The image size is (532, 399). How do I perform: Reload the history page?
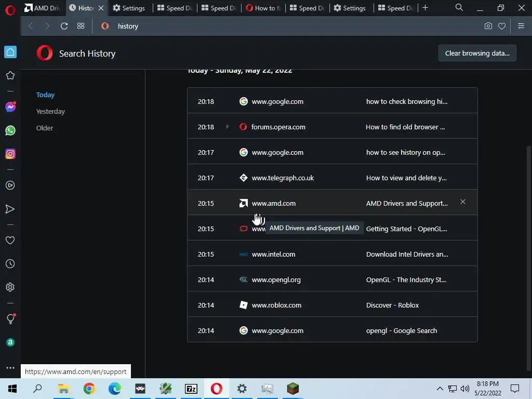click(64, 26)
